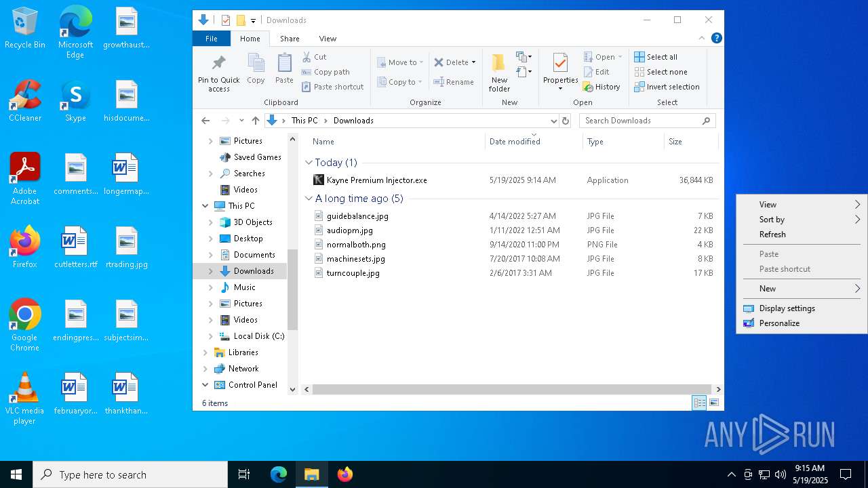
Task: Open Firefox from taskbar
Action: 345,474
